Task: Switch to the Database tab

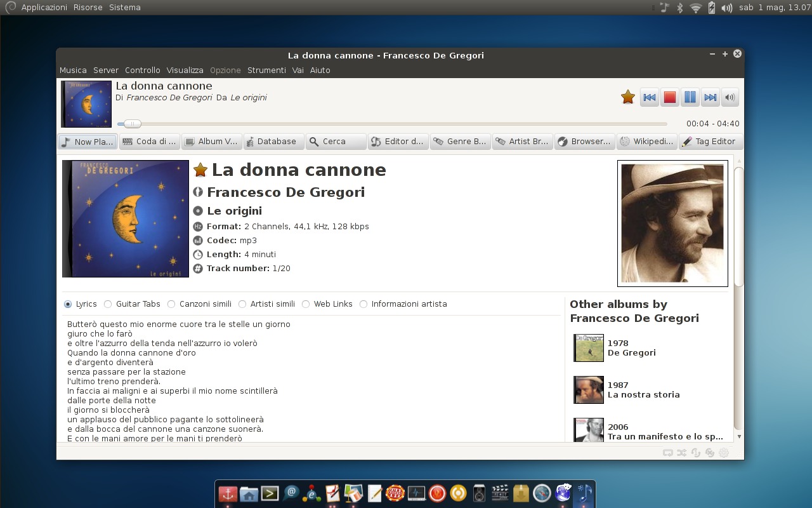Action: [273, 142]
